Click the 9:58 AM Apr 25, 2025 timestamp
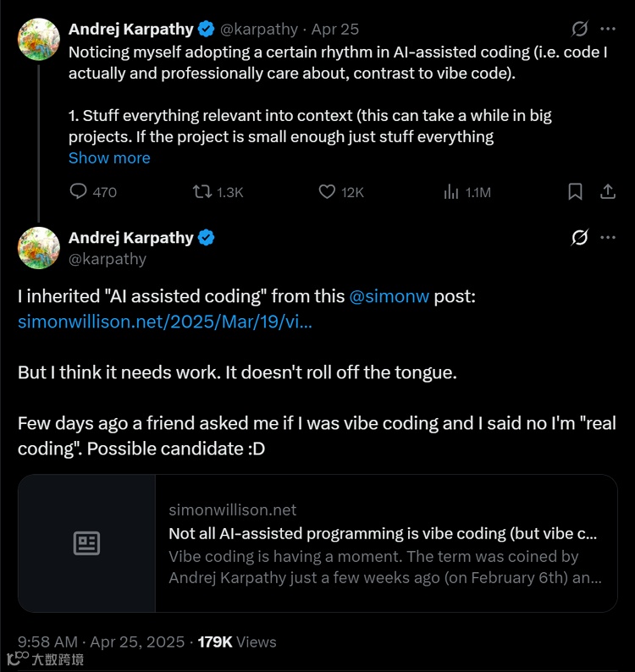635x672 pixels. click(x=101, y=642)
